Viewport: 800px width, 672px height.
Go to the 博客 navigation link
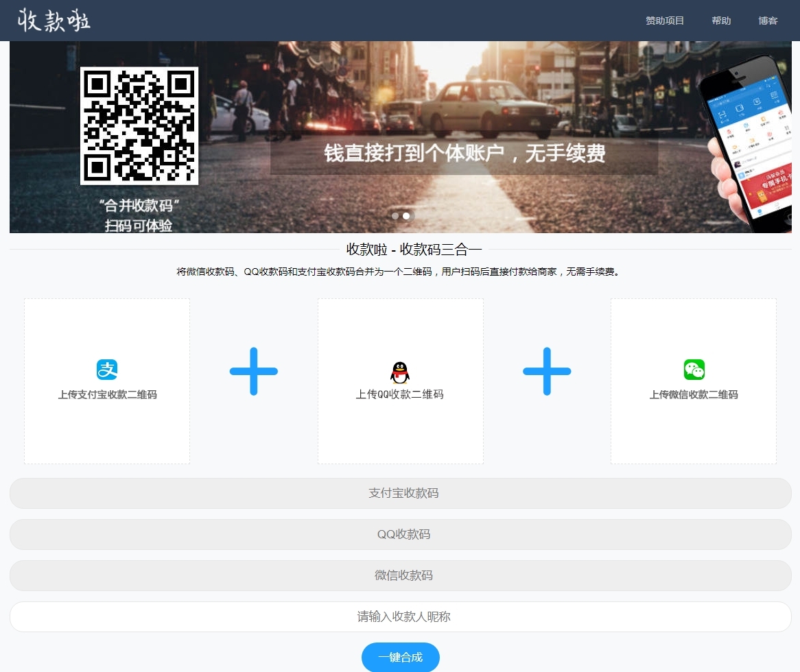tap(768, 21)
